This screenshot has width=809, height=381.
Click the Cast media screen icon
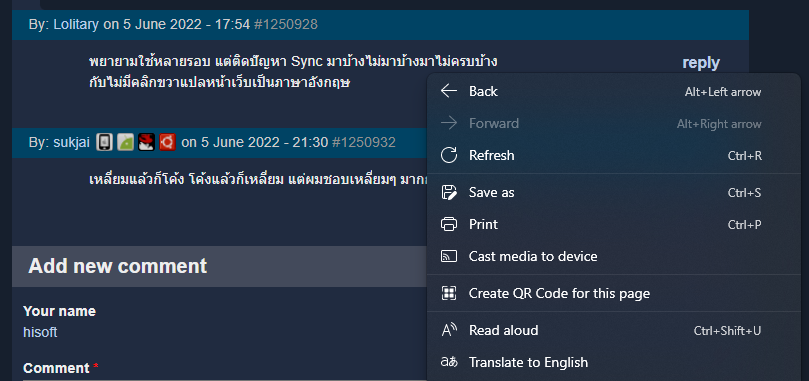pos(449,256)
